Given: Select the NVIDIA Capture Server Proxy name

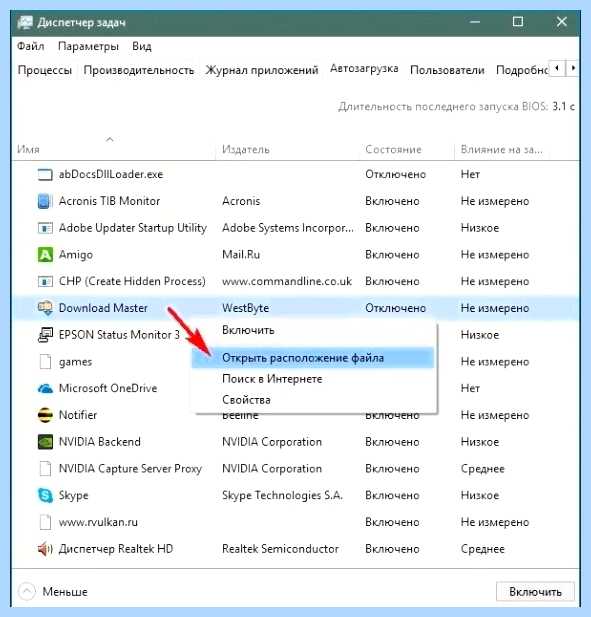Looking at the screenshot, I should click(x=130, y=469).
